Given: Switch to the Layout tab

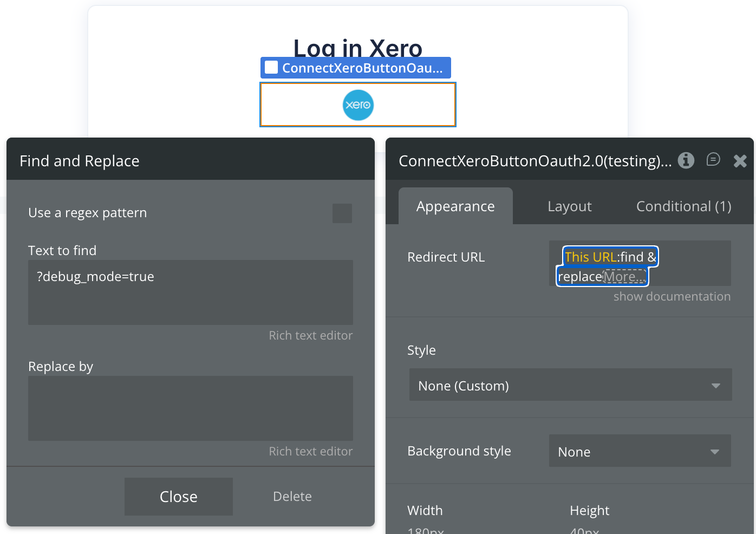Looking at the screenshot, I should 569,206.
